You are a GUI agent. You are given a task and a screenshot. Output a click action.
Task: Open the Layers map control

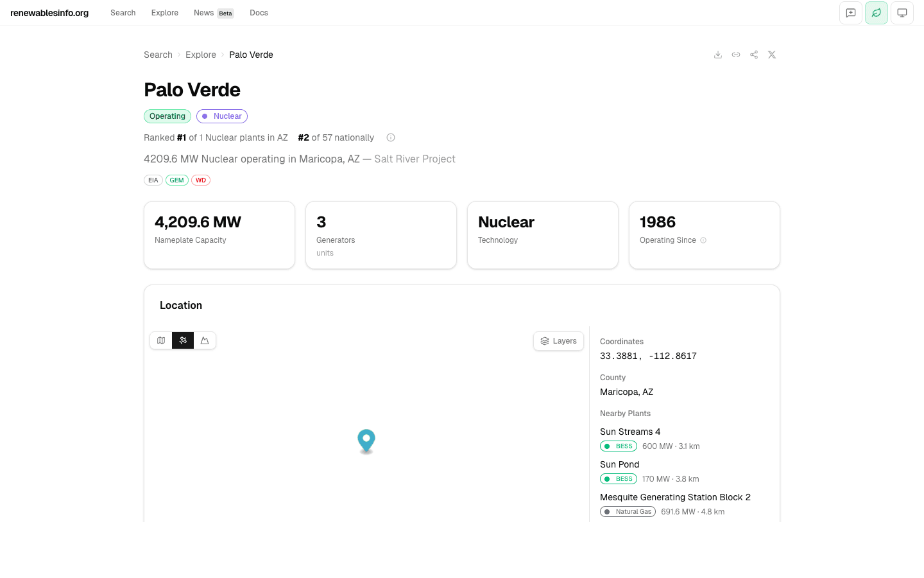tap(558, 341)
